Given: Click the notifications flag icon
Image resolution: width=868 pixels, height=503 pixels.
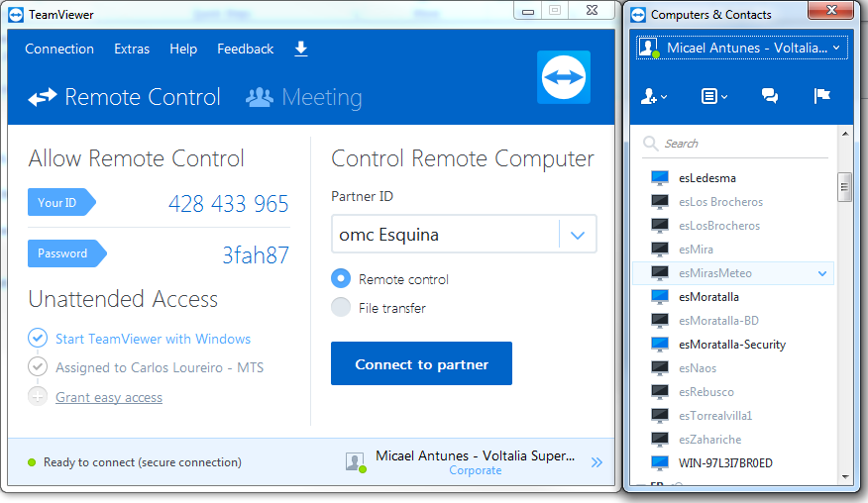Looking at the screenshot, I should [x=822, y=96].
